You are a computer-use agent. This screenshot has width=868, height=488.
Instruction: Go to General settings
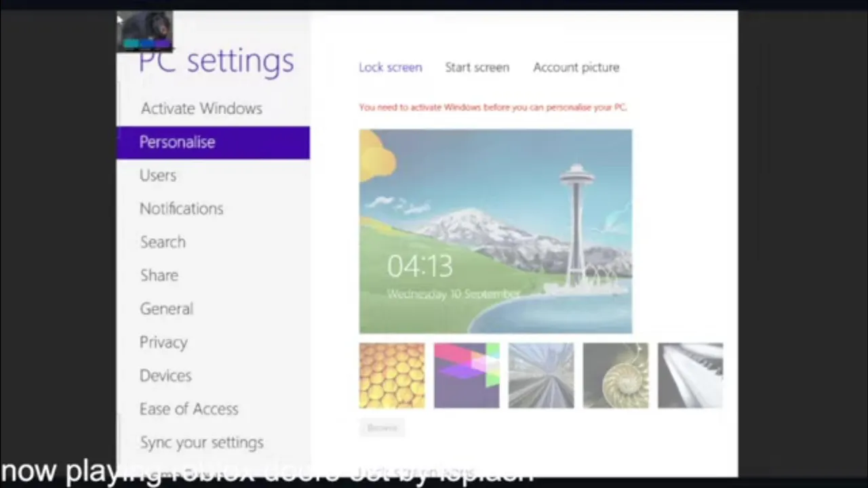pos(166,309)
